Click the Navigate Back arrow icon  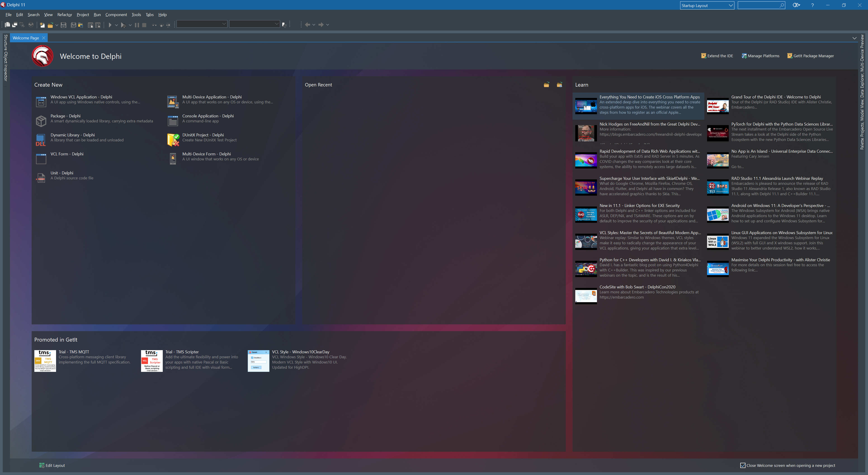(x=307, y=25)
